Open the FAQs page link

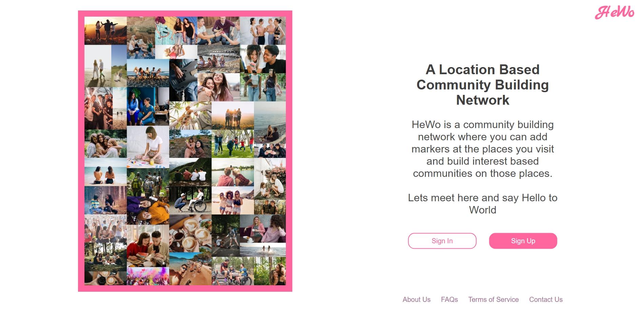tap(449, 300)
